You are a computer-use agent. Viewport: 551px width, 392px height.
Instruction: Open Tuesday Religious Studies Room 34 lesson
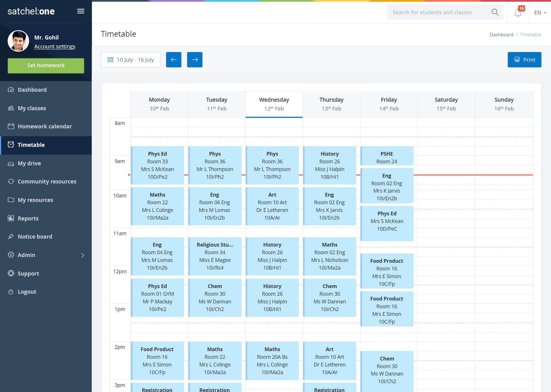[215, 256]
